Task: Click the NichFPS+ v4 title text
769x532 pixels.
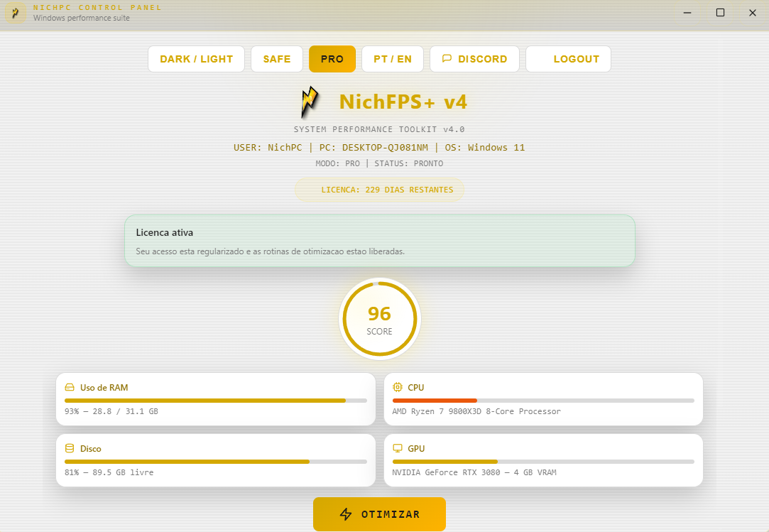Action: [403, 102]
